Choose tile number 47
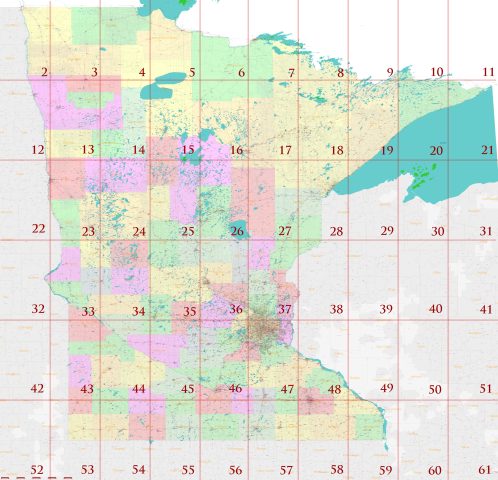Viewport: 498px width, 480px height. click(x=287, y=389)
